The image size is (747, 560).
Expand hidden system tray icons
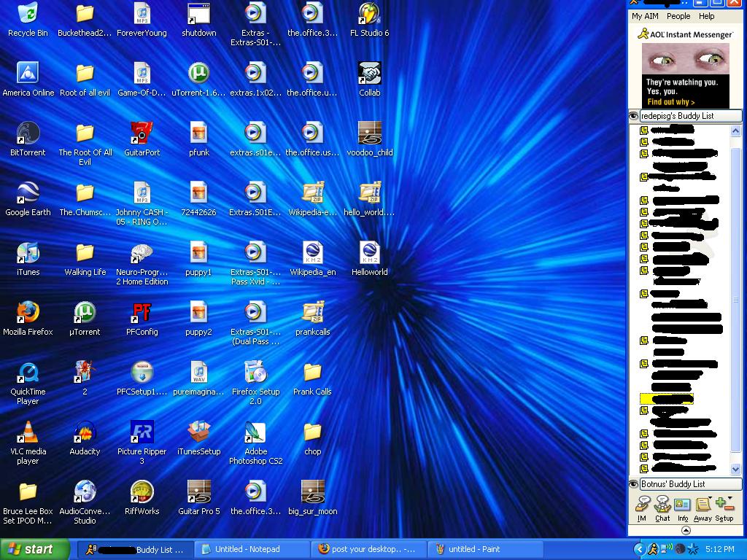[x=639, y=549]
